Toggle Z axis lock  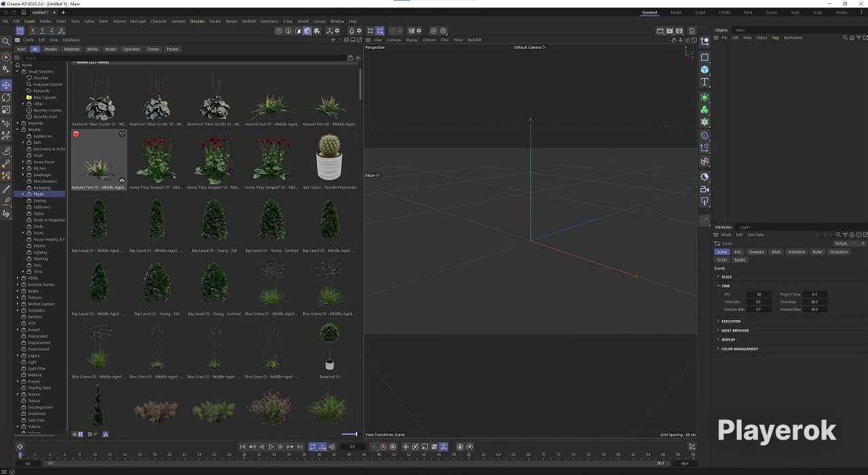[52, 31]
